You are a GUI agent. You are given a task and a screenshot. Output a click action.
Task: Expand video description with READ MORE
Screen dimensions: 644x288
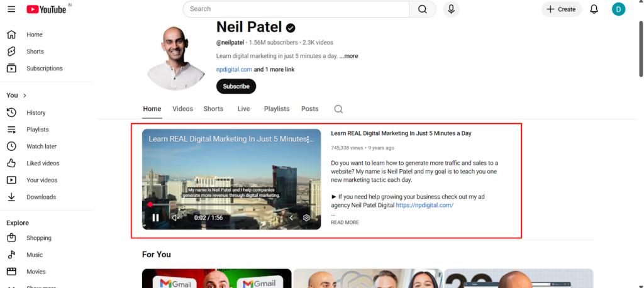coord(345,222)
